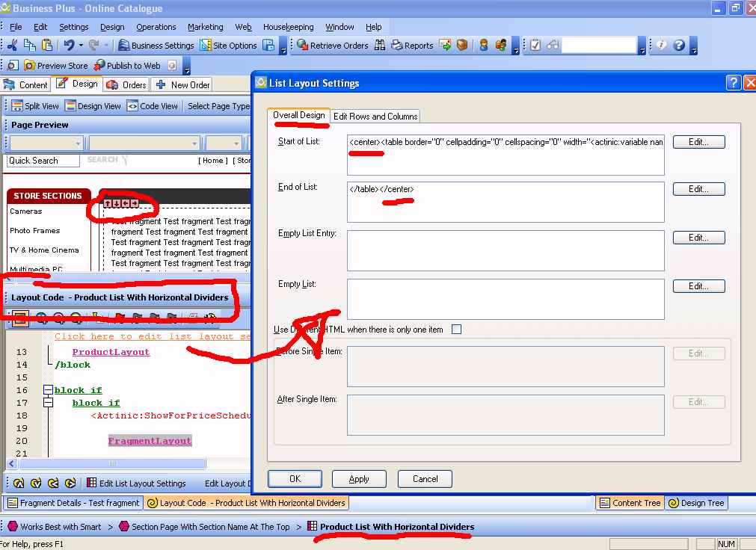Switch to Edit Rows and Columns tab
The image size is (756, 550).
[375, 116]
